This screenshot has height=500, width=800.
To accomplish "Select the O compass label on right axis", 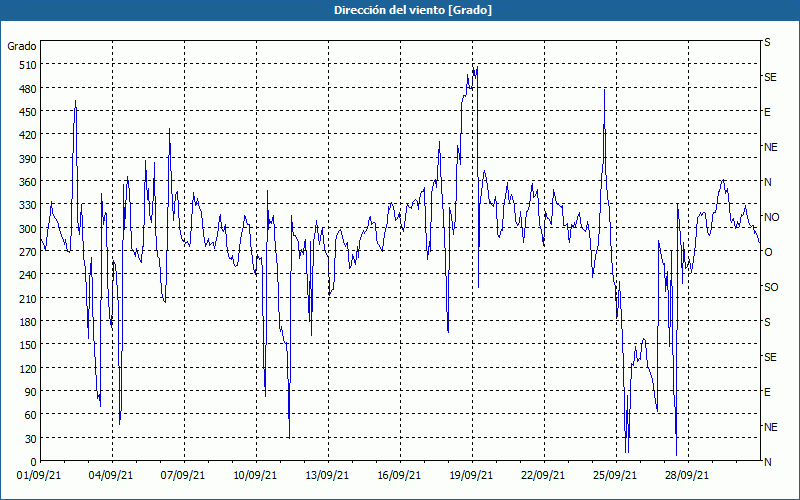I will click(x=768, y=252).
